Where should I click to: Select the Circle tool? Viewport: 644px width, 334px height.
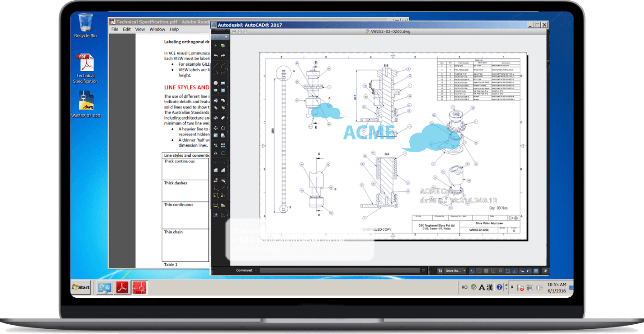tap(216, 83)
